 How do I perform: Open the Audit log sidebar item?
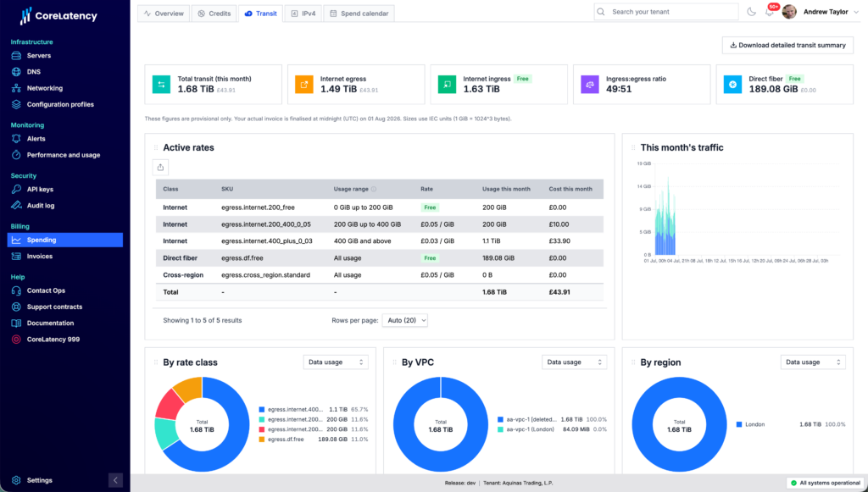point(41,206)
